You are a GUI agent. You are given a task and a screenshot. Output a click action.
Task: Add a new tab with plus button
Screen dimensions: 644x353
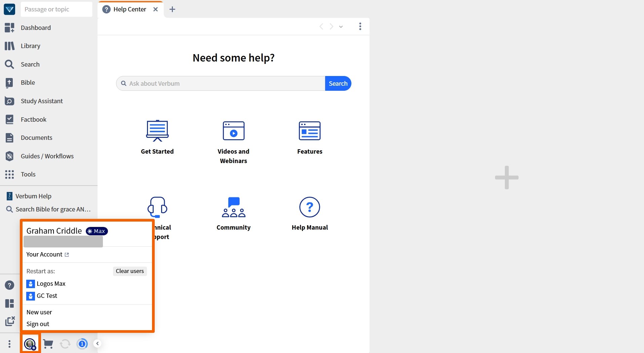pos(172,9)
